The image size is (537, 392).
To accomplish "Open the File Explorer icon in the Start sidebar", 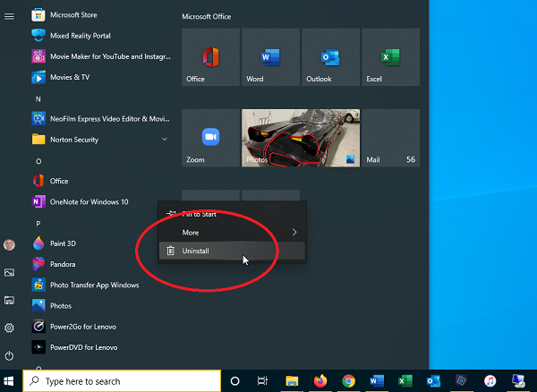I will (x=9, y=300).
